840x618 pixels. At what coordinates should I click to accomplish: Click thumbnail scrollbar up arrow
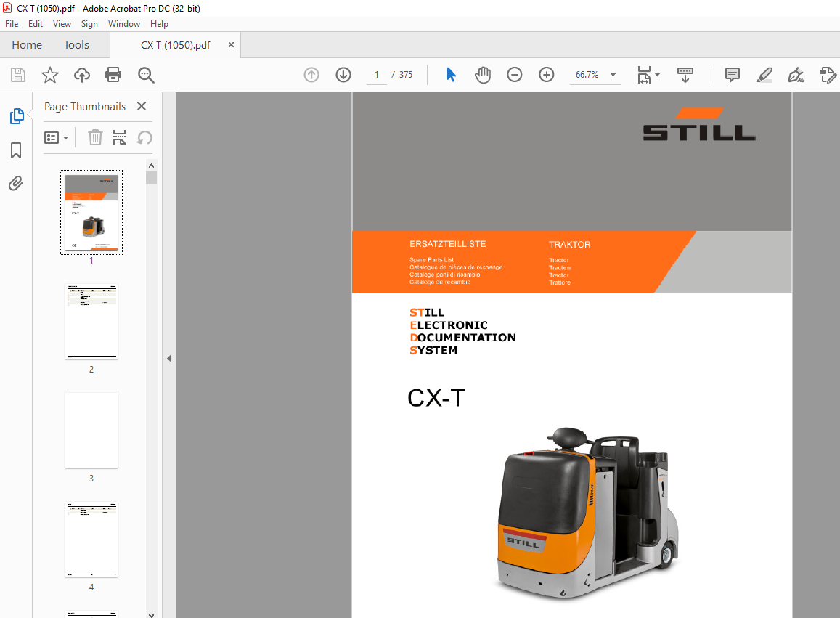(151, 166)
